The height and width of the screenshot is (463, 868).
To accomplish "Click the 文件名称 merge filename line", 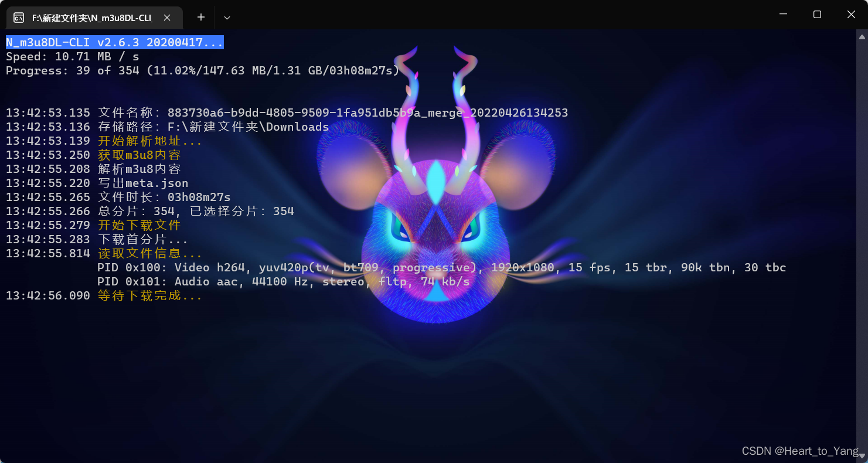I will (287, 113).
